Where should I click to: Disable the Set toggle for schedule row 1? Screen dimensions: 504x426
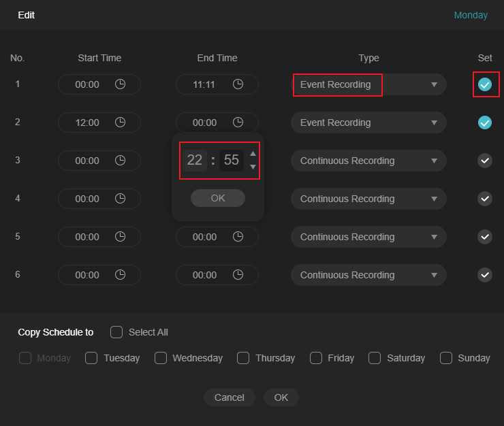485,84
